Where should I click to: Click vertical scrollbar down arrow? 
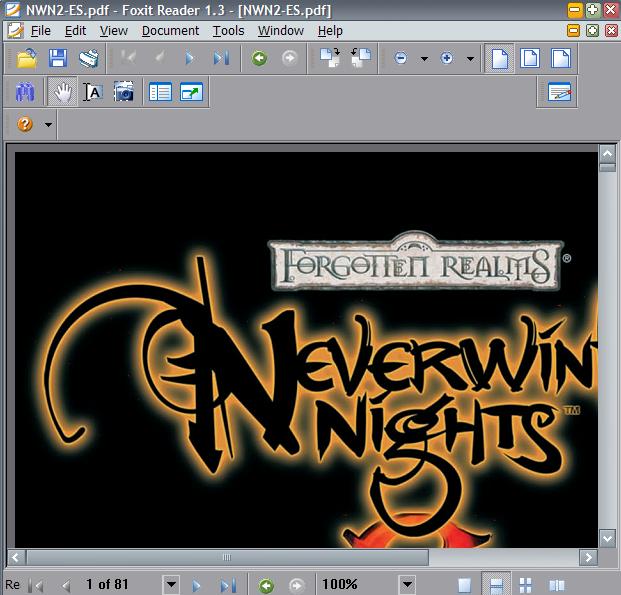click(x=607, y=538)
